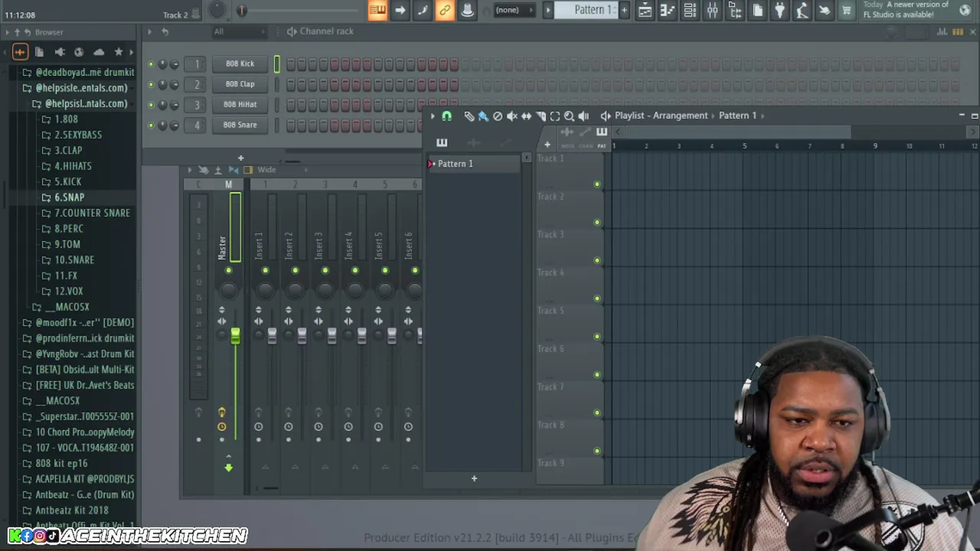
Task: Switch picker focus to PAT tab
Action: (x=602, y=145)
